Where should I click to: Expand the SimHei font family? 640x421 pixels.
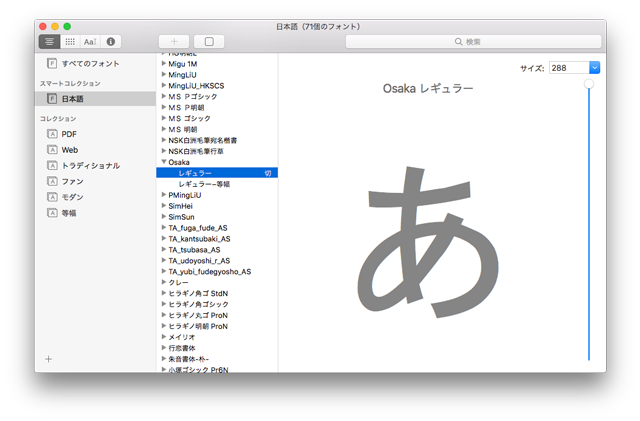164,206
